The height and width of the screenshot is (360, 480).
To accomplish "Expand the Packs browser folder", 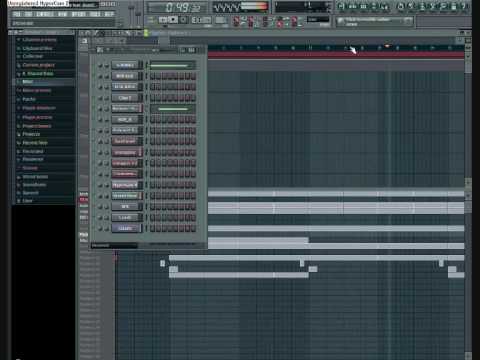I will click(x=29, y=99).
